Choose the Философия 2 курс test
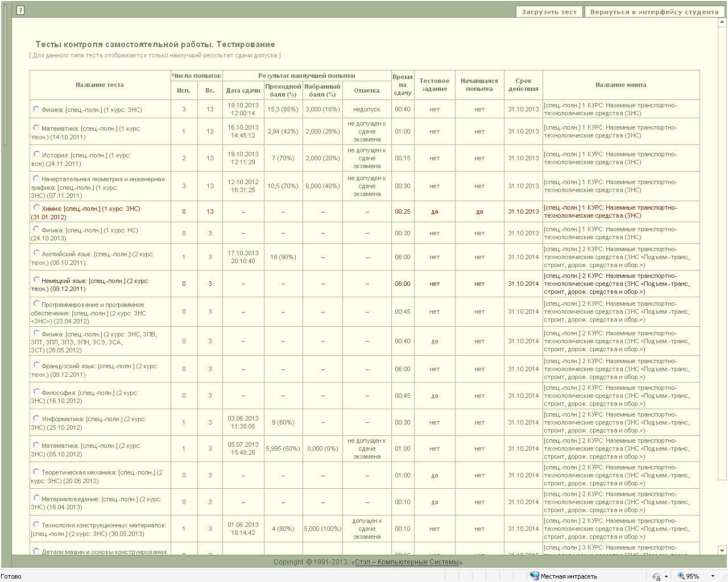The width and height of the screenshot is (728, 582). click(36, 392)
